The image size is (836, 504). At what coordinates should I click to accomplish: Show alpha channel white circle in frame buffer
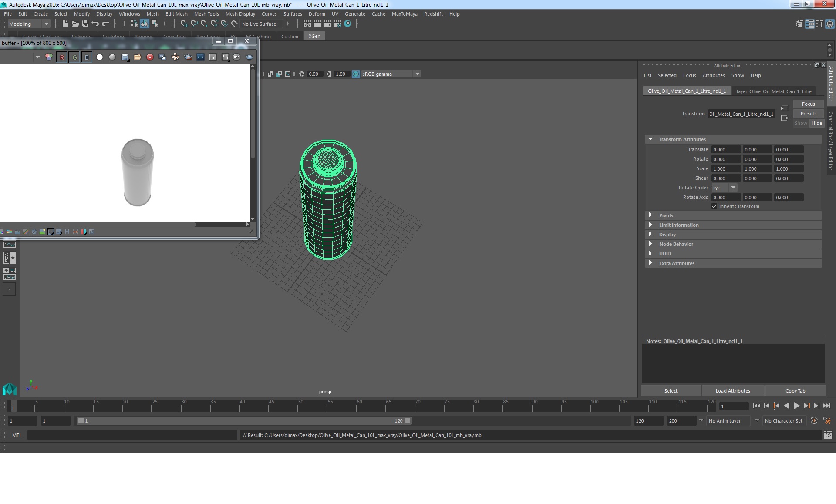point(100,57)
